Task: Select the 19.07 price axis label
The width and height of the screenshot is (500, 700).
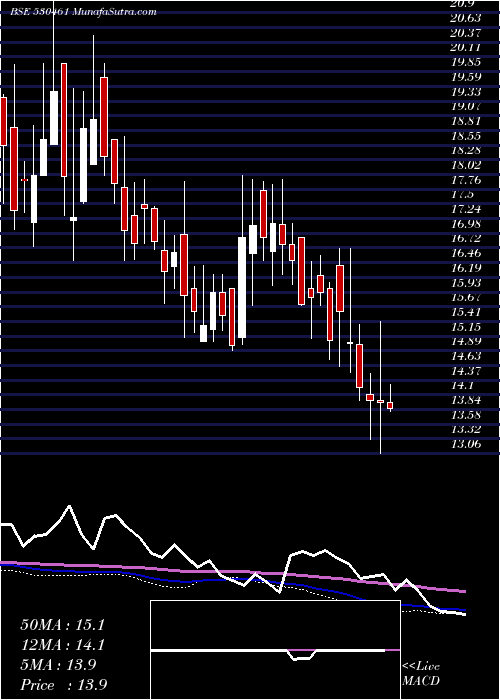Action: 466,106
